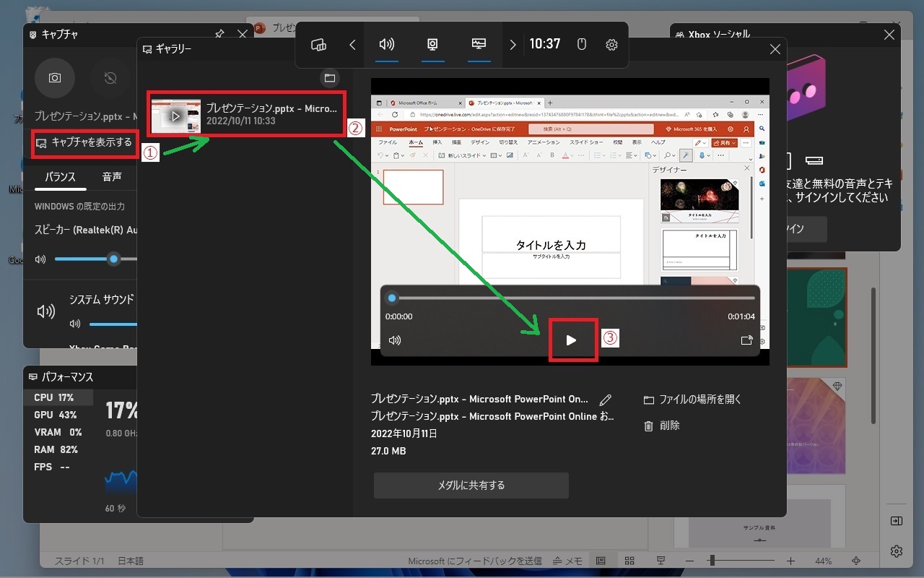Adjust the speaker master volume slider
924x578 pixels.
pos(113,259)
